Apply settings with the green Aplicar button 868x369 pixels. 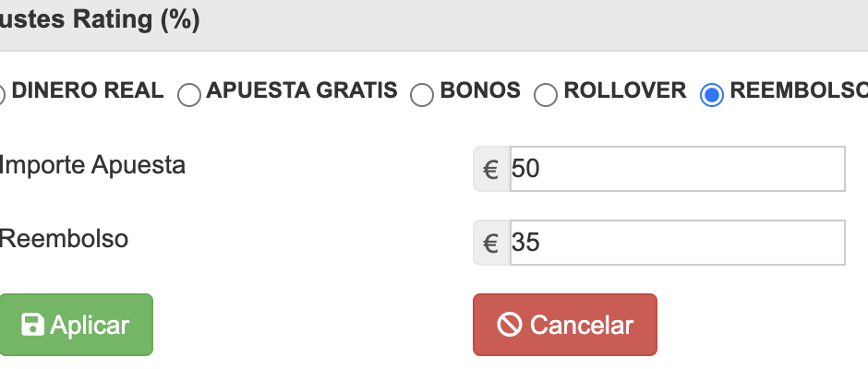click(x=76, y=325)
